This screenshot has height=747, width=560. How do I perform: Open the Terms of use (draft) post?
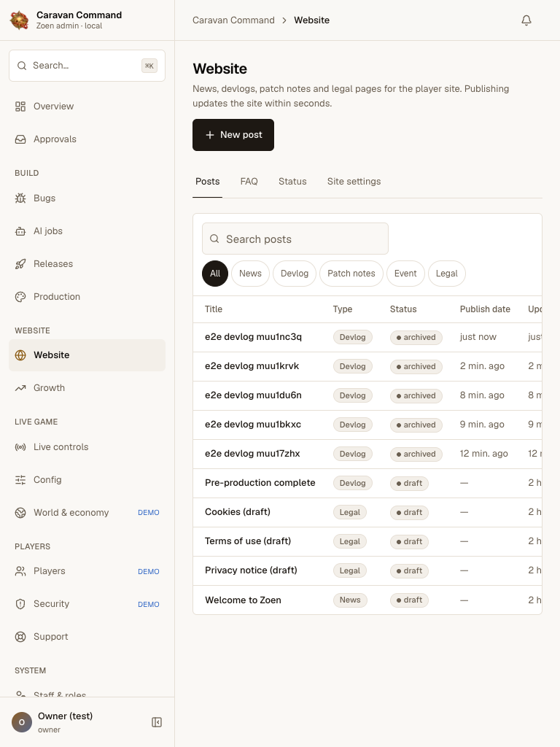[x=248, y=541]
